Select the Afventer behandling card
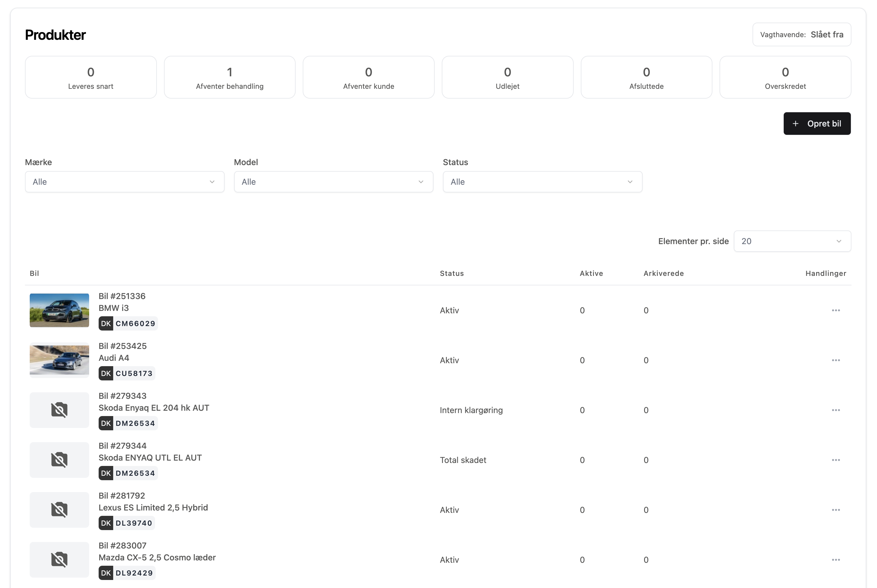This screenshot has width=877, height=588. point(230,77)
